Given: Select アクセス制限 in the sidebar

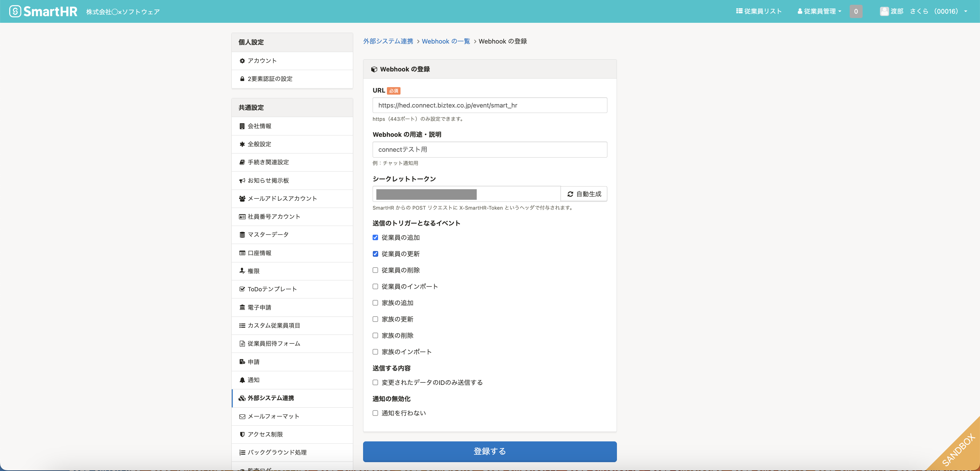Looking at the screenshot, I should [x=292, y=435].
